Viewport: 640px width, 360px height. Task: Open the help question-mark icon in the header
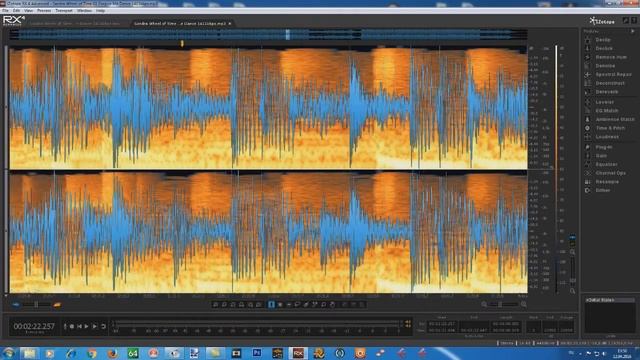(x=633, y=20)
